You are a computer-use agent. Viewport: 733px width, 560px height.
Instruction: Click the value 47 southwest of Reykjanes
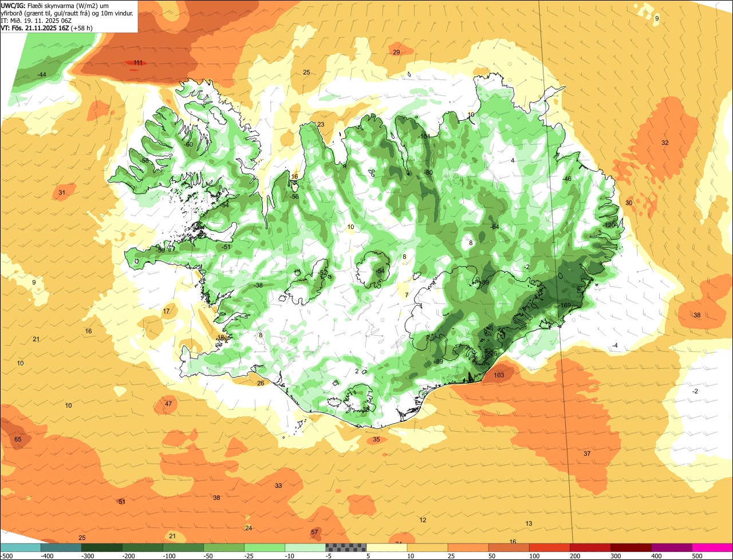click(x=168, y=404)
